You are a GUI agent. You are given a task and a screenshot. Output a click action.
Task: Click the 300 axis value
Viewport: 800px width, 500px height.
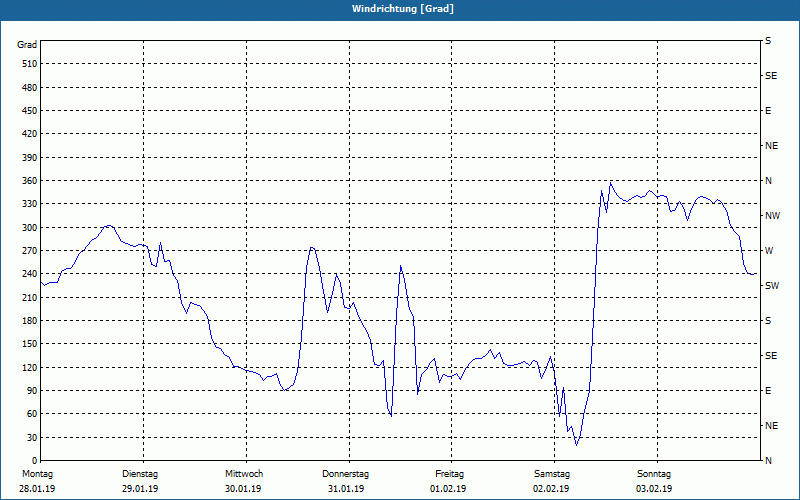30,227
